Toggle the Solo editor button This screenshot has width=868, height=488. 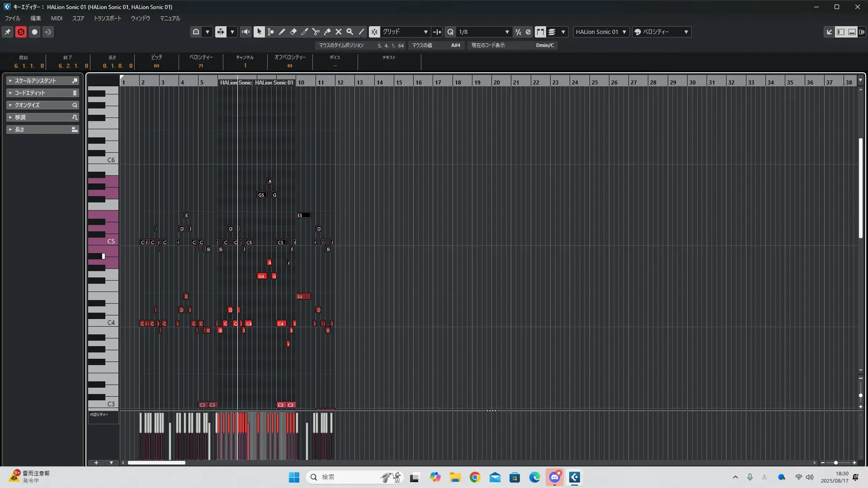coord(21,32)
